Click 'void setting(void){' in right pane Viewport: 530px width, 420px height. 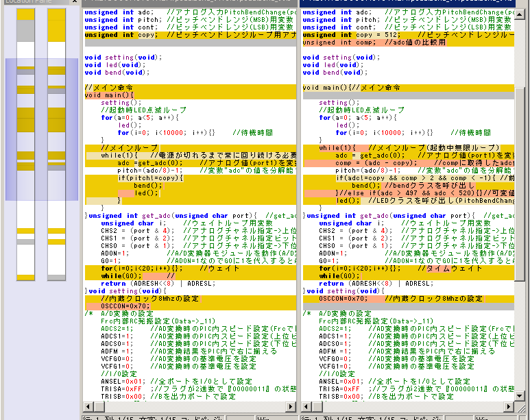tap(345, 291)
